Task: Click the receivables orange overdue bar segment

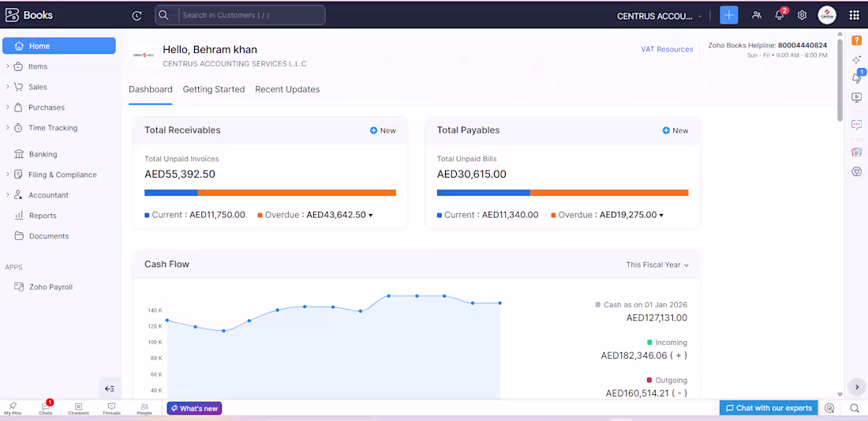Action: point(297,193)
